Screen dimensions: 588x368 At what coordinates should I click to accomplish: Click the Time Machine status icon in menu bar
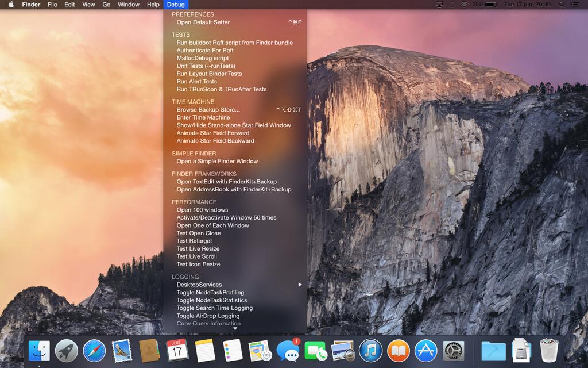click(452, 5)
